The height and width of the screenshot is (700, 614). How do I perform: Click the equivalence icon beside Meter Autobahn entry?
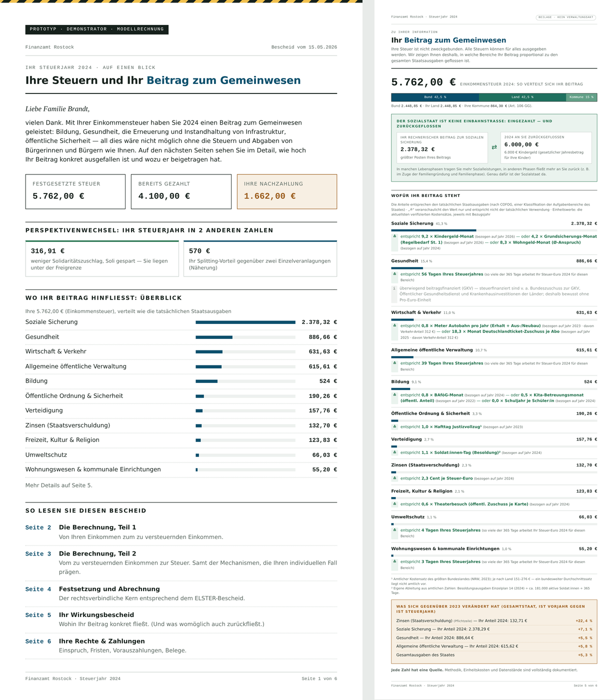394,325
